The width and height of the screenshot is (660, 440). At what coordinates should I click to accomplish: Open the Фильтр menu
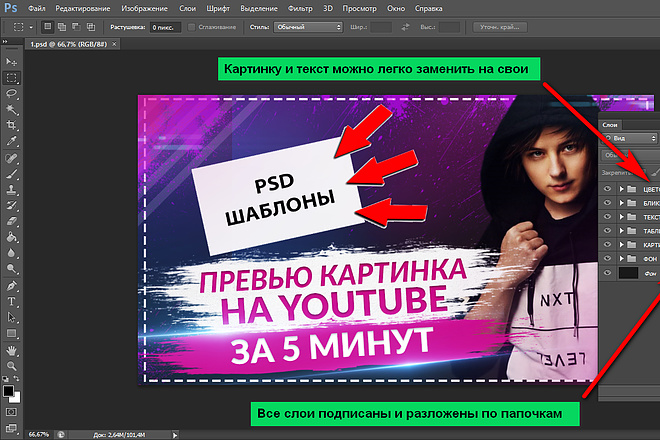click(300, 8)
